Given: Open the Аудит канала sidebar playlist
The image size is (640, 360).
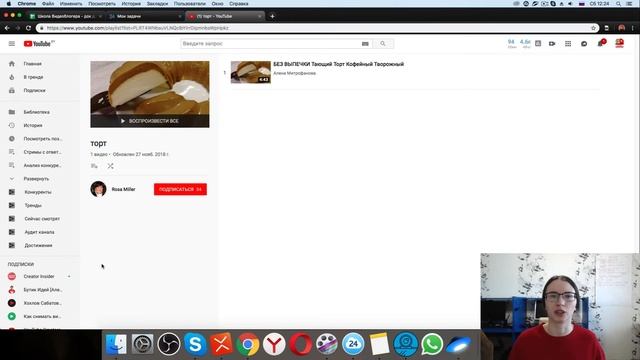Looking at the screenshot, I should tap(40, 232).
